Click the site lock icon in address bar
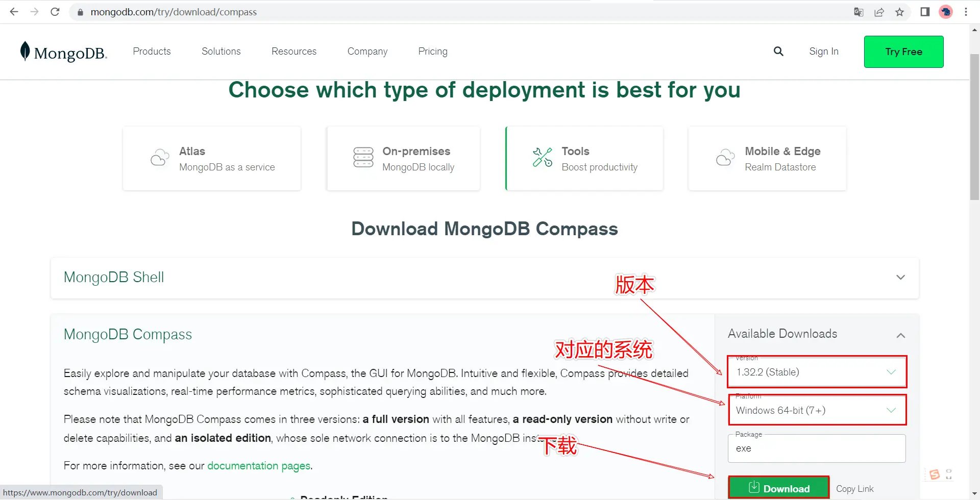Image resolution: width=980 pixels, height=500 pixels. 80,12
